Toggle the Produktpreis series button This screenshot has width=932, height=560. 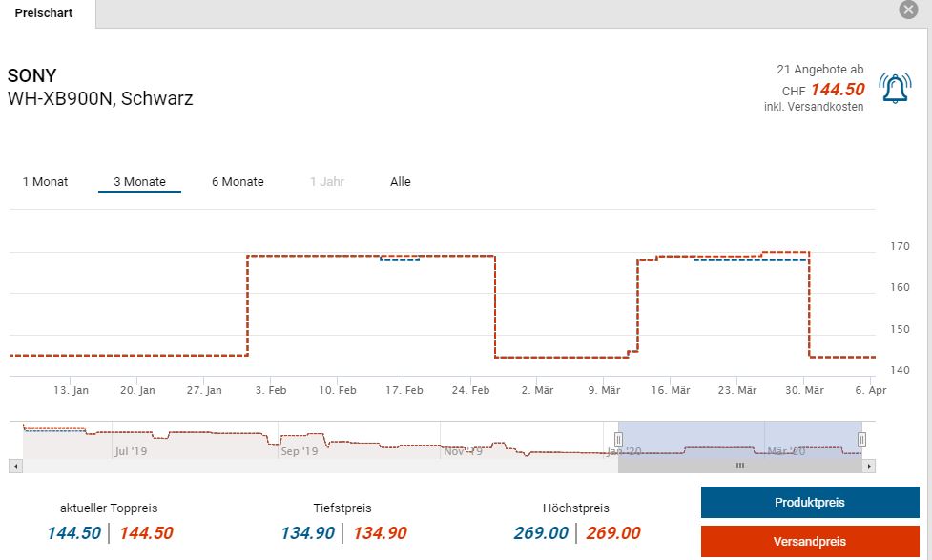click(x=810, y=503)
